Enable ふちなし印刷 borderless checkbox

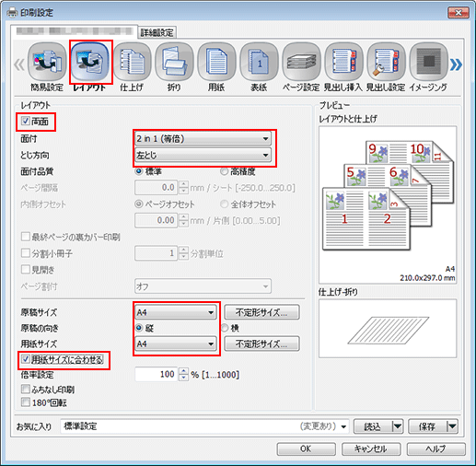click(x=26, y=390)
